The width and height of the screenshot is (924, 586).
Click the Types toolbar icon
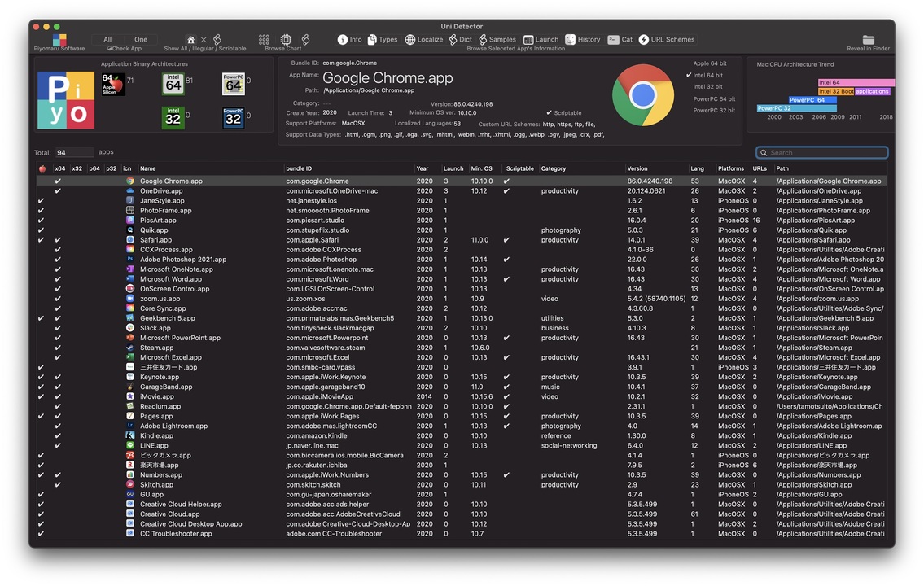tap(372, 39)
